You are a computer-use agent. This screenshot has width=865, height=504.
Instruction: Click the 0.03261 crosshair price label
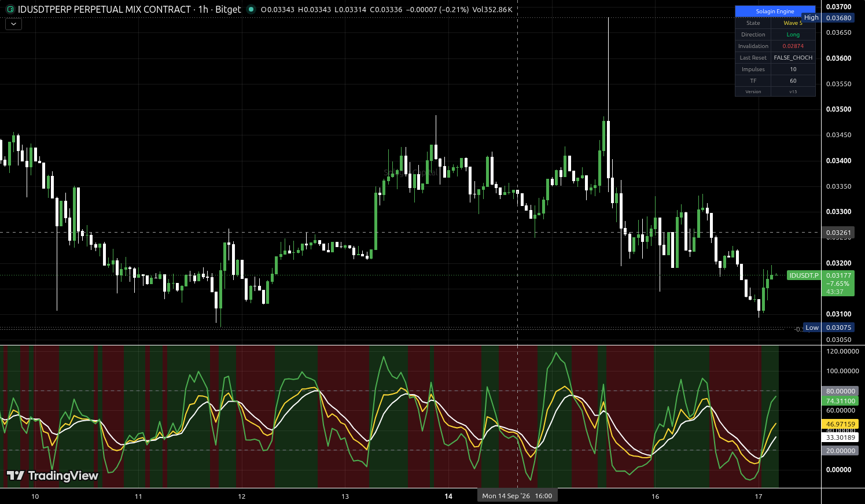(838, 233)
